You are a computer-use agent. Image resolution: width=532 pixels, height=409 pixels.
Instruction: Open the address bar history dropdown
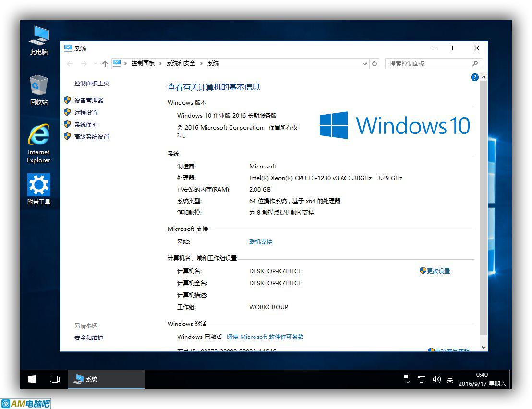click(x=365, y=64)
